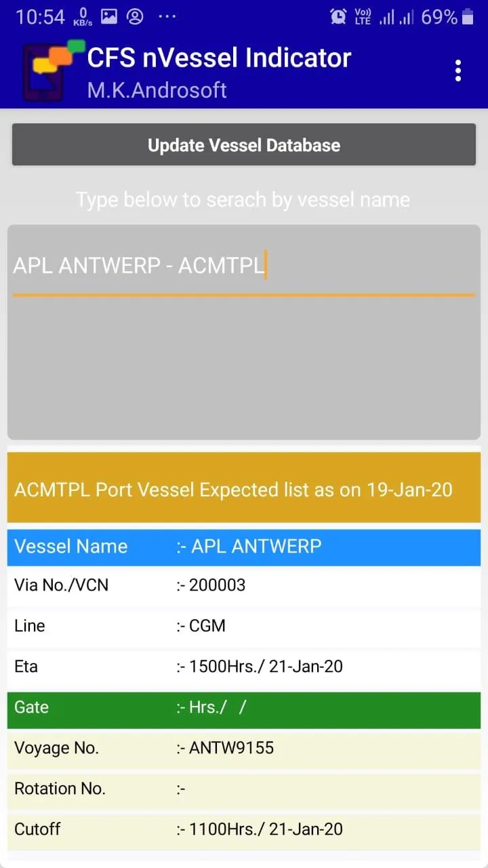Tap the account circle notification icon
Image resolution: width=488 pixels, height=868 pixels.
click(136, 17)
